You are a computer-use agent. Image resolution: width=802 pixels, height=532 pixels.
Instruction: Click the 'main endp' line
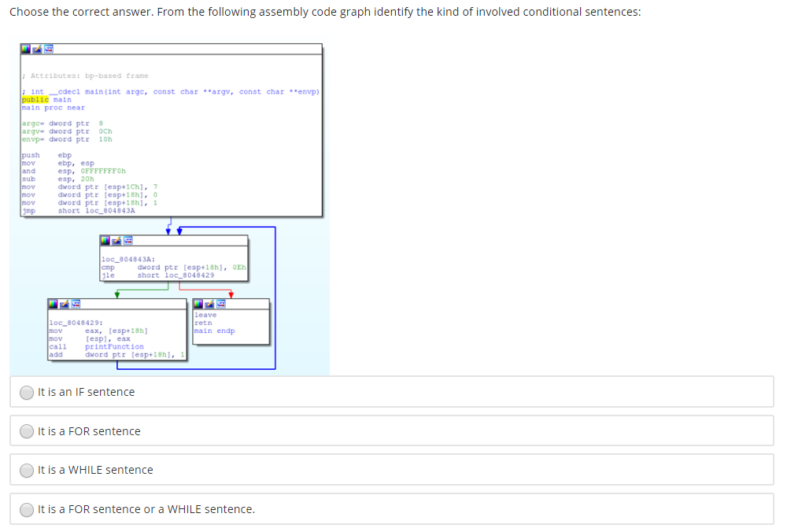(x=215, y=331)
